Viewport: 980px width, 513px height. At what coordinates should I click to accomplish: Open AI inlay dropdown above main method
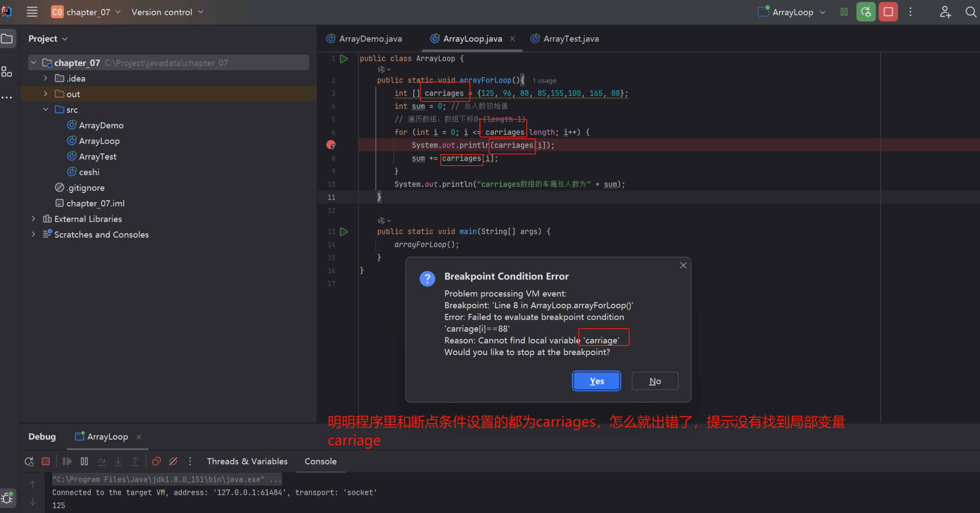pos(384,221)
